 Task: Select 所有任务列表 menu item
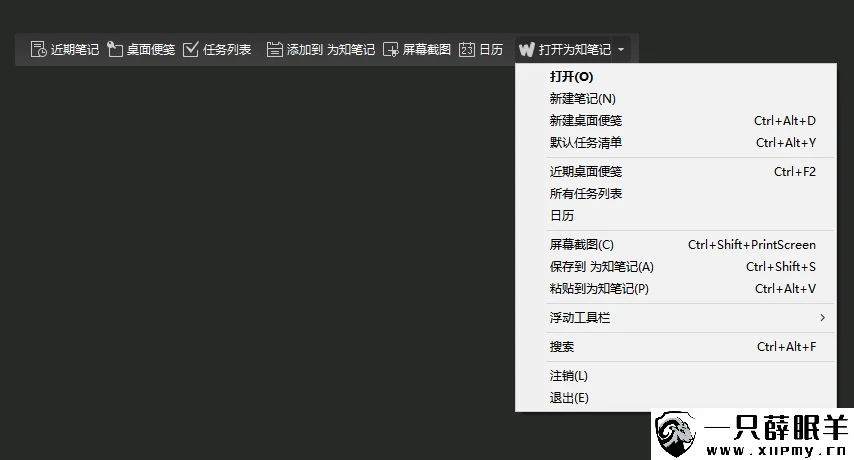676,193
